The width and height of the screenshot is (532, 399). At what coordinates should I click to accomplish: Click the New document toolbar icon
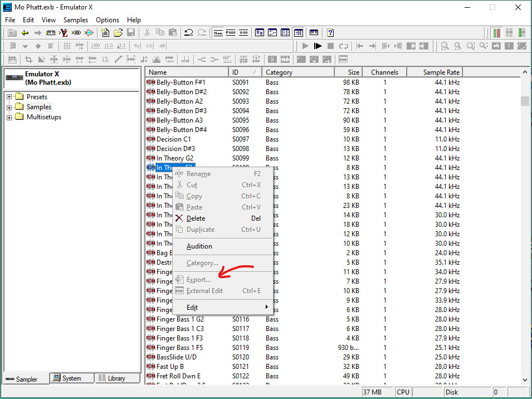pos(105,33)
